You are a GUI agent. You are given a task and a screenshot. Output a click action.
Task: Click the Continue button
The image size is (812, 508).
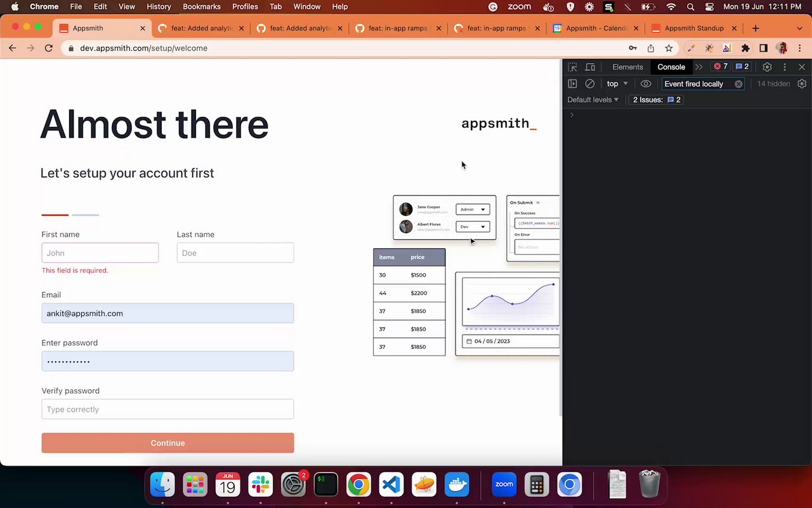point(167,443)
